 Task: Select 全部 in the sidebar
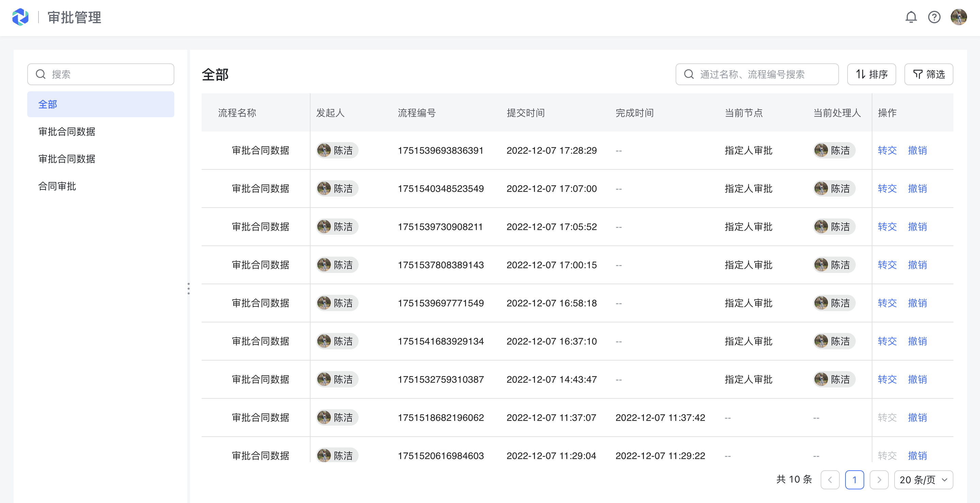coord(101,104)
